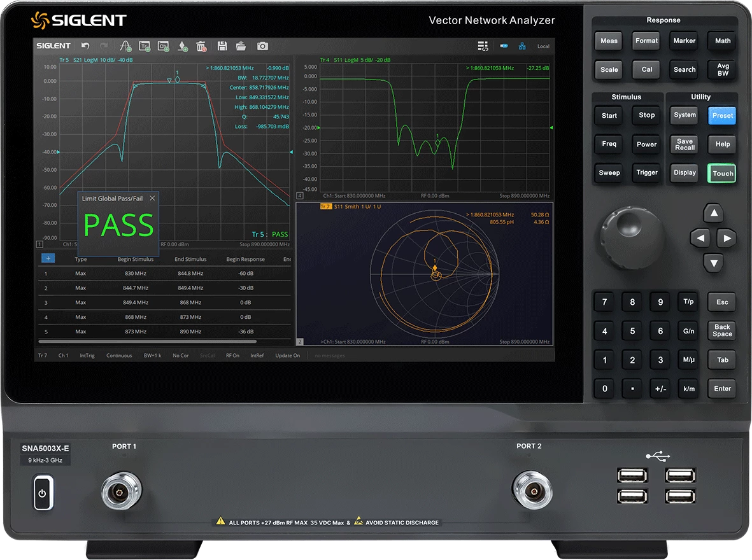Add a limit line with plus button
752x560 pixels.
pos(48,258)
